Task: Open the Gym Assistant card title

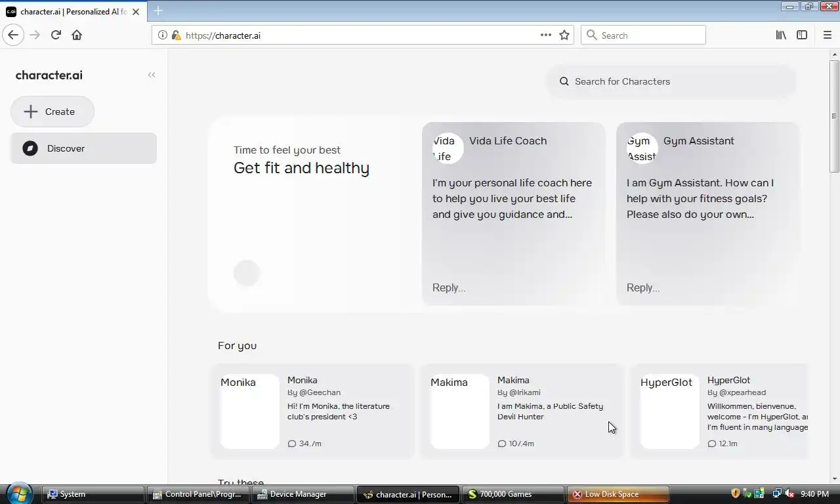Action: (x=699, y=140)
